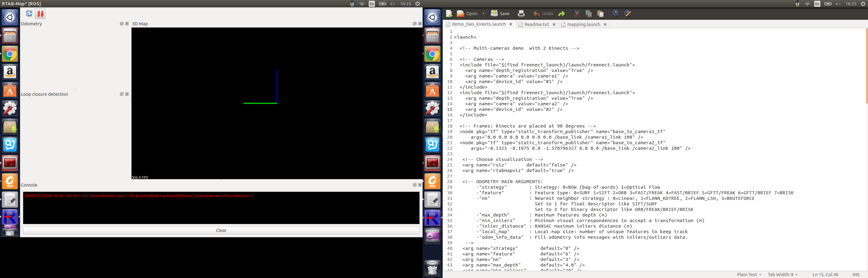Viewport: 868px width, 278px height.
Task: Open the Plain Text language dropdown
Action: click(749, 275)
